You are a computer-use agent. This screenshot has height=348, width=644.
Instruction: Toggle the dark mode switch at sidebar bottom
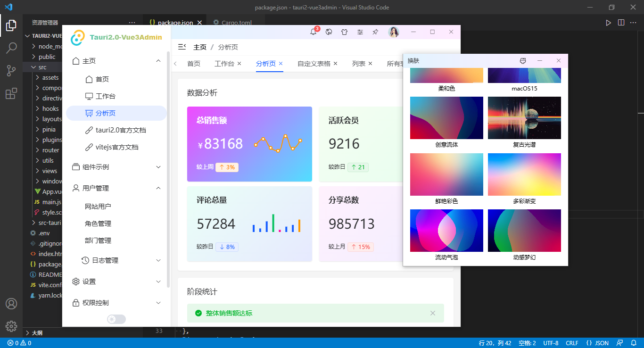tap(116, 319)
